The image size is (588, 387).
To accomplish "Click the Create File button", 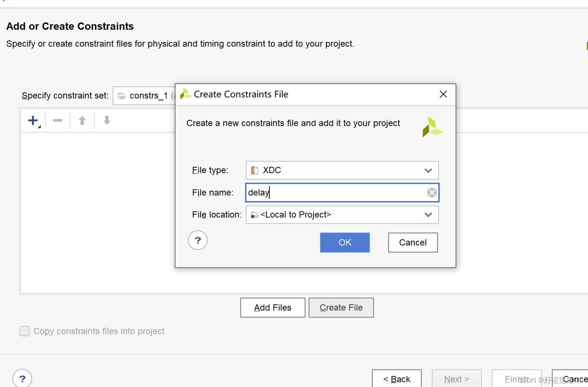I will click(341, 308).
